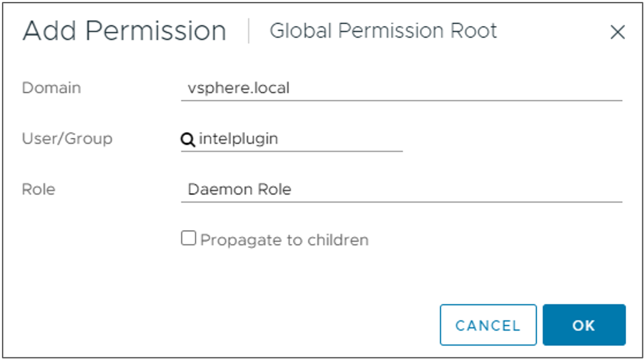Click the Domain field label

52,88
